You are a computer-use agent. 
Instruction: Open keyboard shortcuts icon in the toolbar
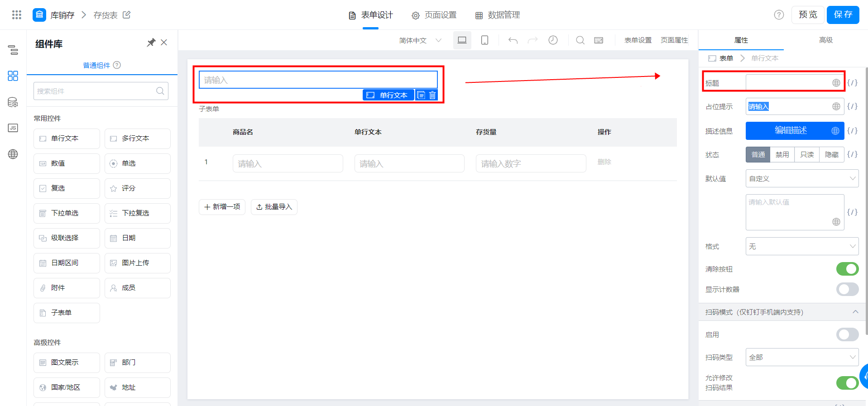[x=599, y=40]
